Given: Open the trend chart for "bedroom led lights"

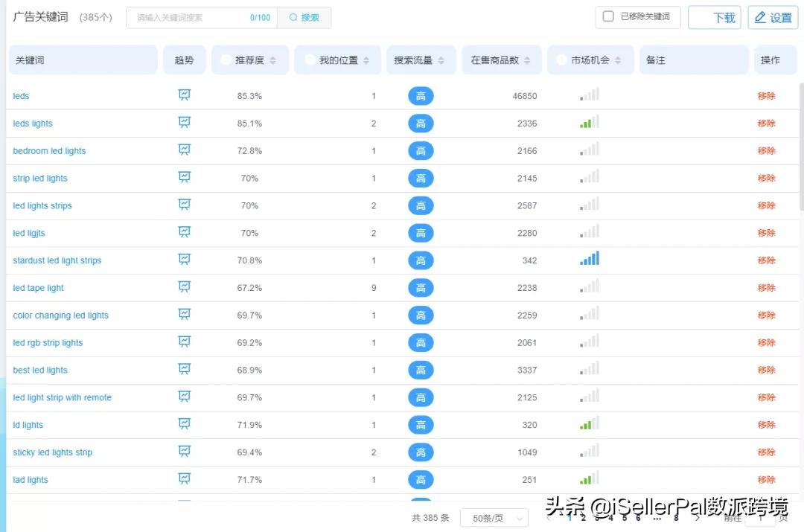Looking at the screenshot, I should click(184, 150).
